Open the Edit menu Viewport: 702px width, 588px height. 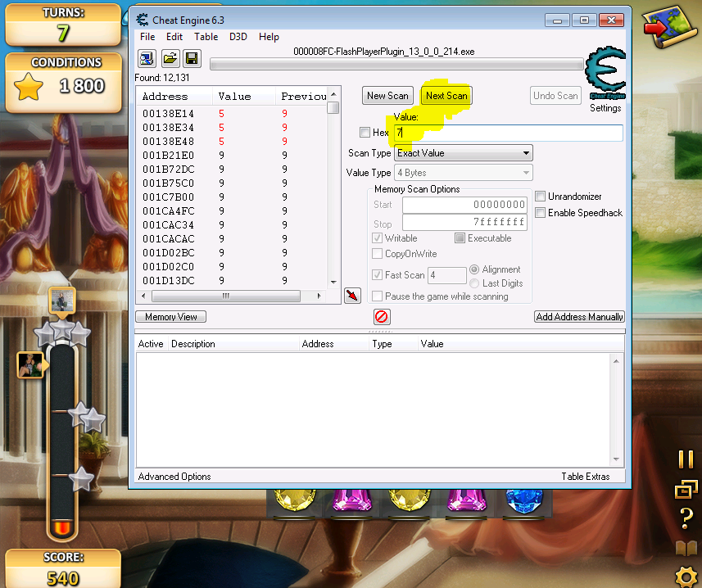[174, 37]
